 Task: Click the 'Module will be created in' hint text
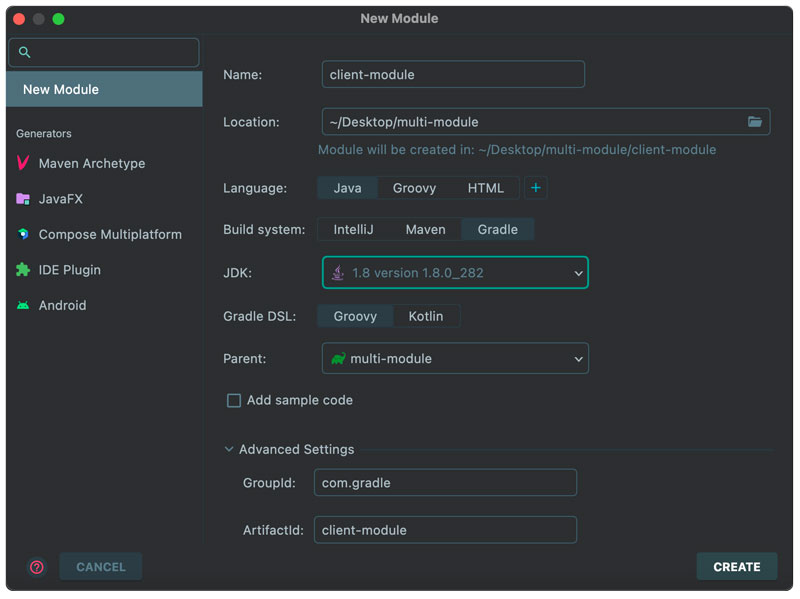[517, 149]
